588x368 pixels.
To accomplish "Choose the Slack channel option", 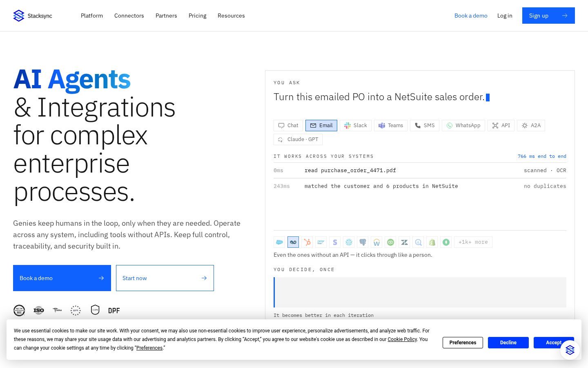I will (356, 126).
